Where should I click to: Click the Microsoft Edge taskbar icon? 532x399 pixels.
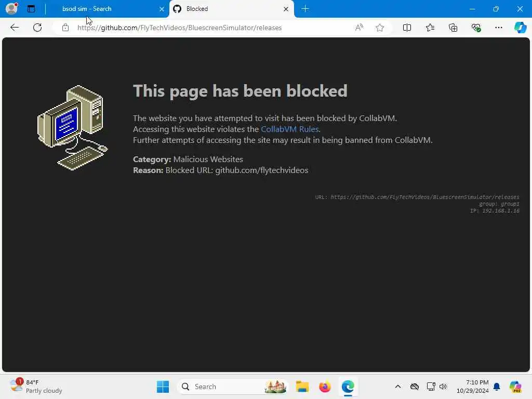pos(348,387)
